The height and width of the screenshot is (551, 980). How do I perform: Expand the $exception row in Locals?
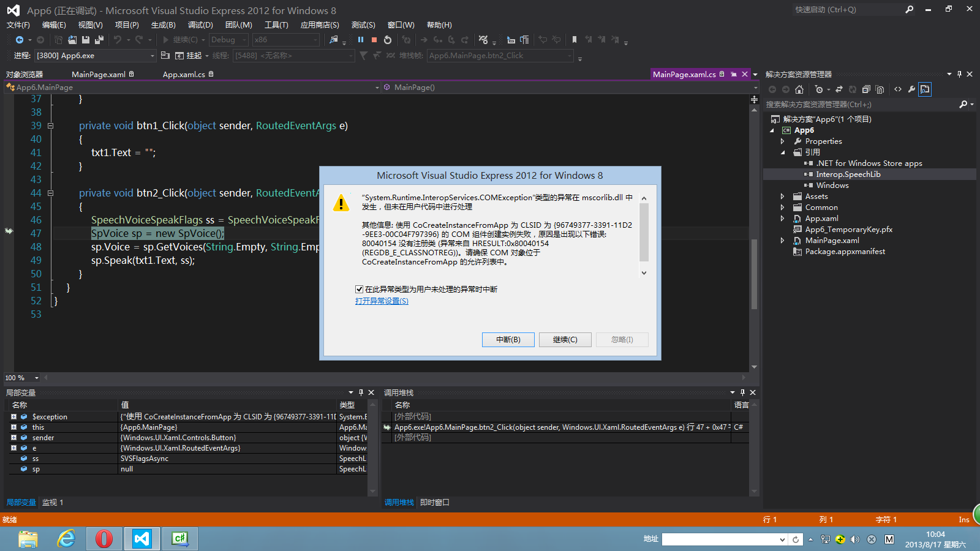[13, 417]
